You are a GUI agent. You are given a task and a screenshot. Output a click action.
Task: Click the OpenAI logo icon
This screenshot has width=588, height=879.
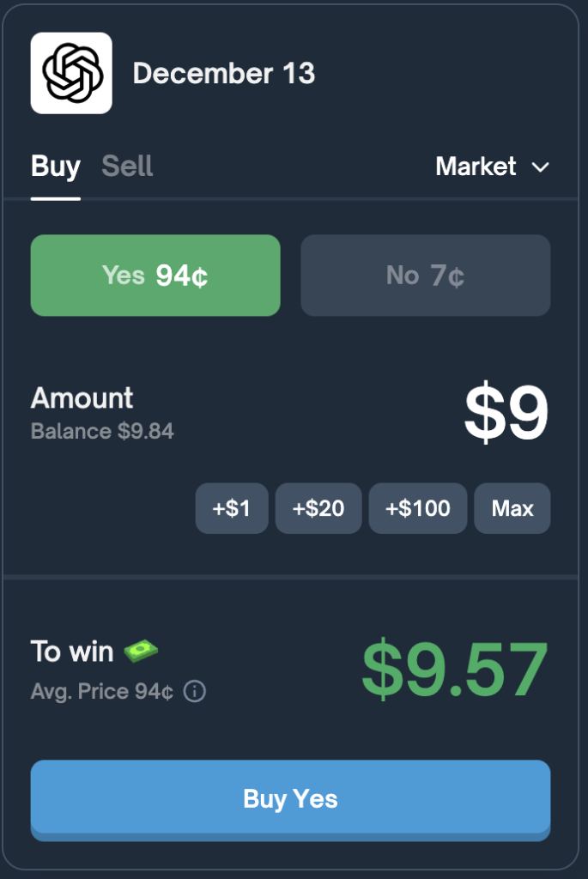coord(70,72)
